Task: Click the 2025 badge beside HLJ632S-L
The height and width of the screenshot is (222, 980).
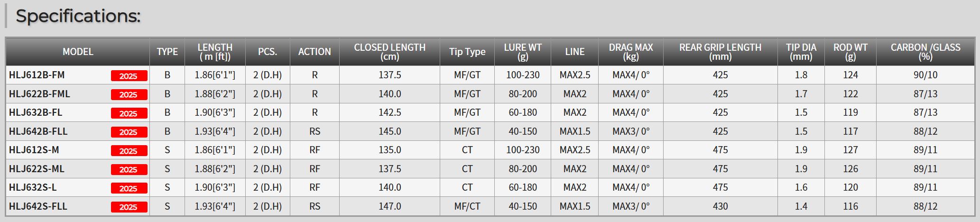Action: click(x=129, y=188)
